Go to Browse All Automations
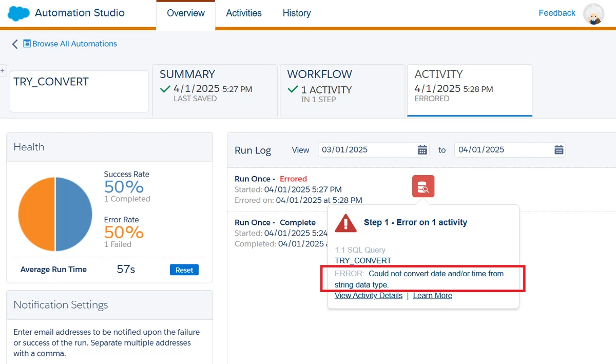 (74, 44)
